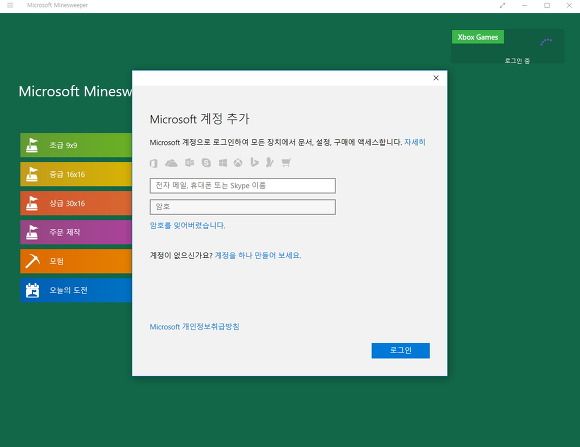Open the adventure (모험) tile
The width and height of the screenshot is (580, 447).
tap(76, 261)
